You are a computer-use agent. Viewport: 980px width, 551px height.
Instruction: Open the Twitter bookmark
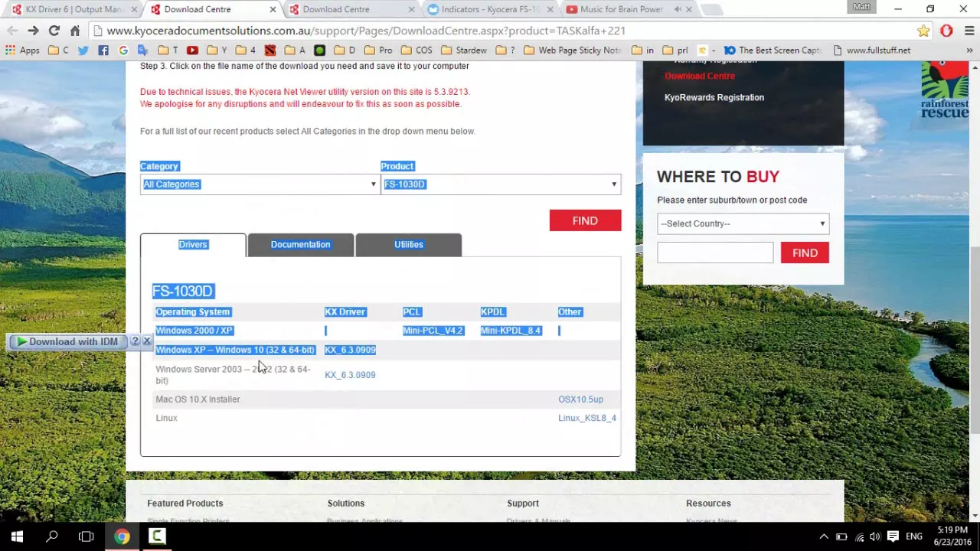(83, 51)
